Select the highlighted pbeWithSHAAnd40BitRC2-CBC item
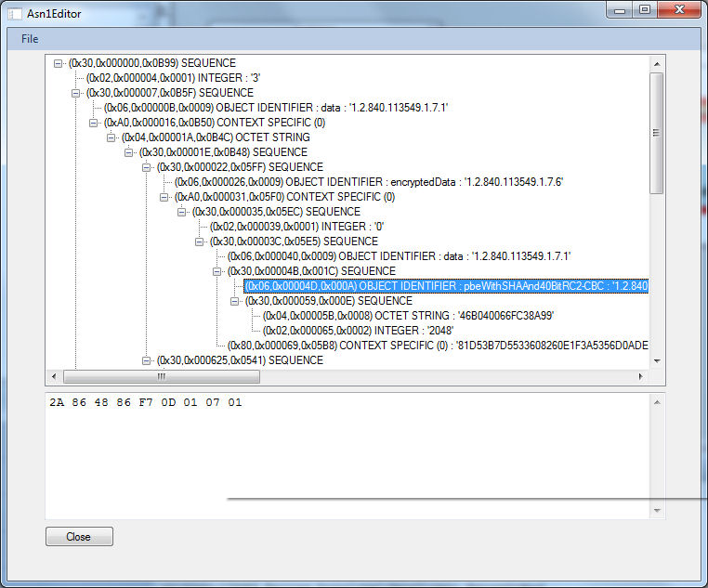The width and height of the screenshot is (708, 588). tap(446, 286)
